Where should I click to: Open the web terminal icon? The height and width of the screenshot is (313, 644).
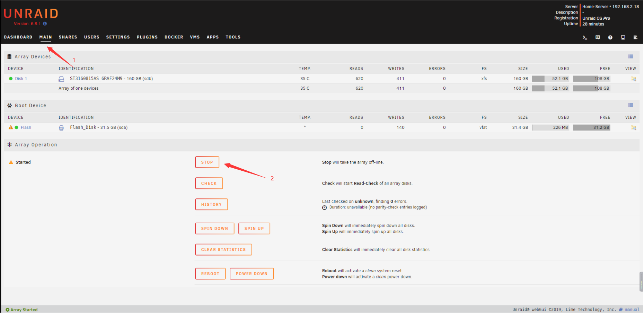(x=585, y=37)
